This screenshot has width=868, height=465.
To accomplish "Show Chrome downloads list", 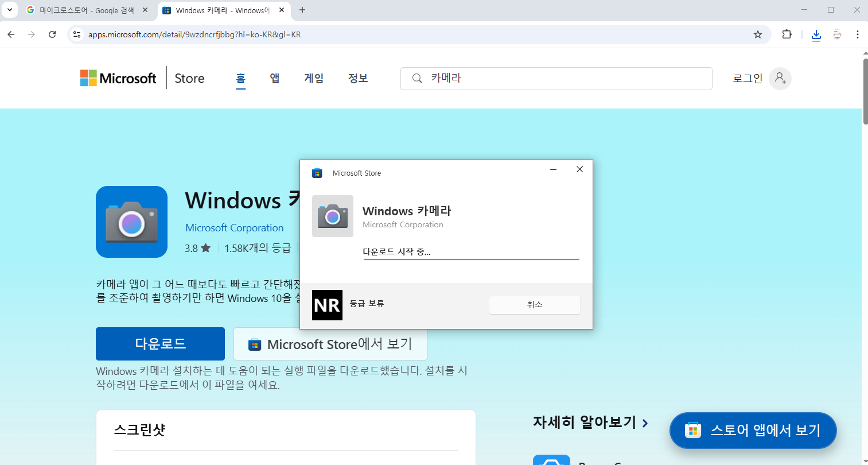I will (816, 35).
